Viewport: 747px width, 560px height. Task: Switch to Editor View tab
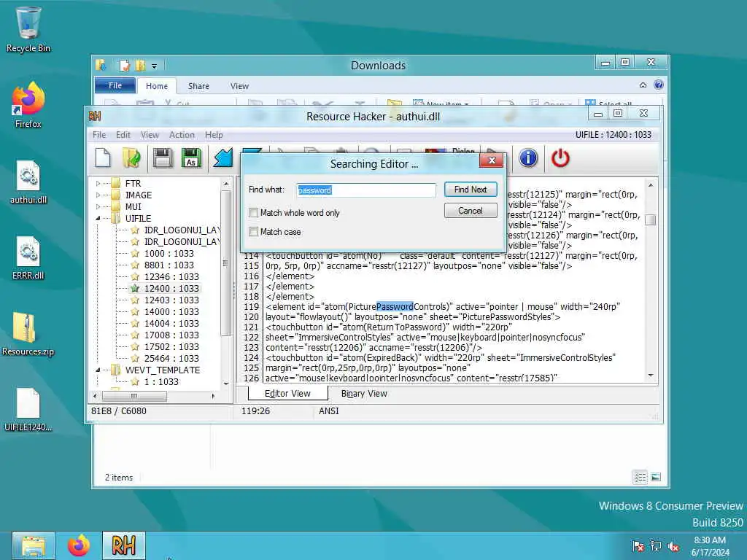click(287, 394)
